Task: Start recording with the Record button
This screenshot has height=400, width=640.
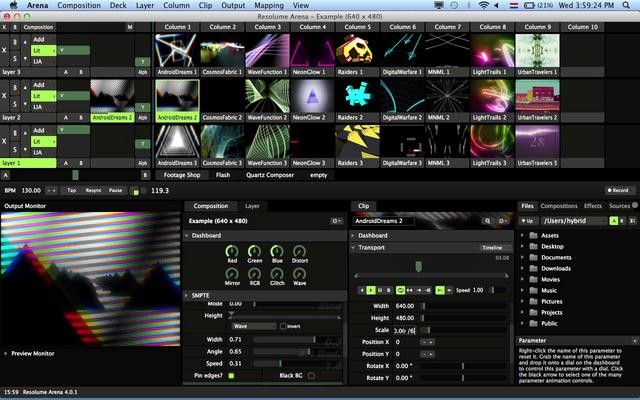Action: click(618, 191)
